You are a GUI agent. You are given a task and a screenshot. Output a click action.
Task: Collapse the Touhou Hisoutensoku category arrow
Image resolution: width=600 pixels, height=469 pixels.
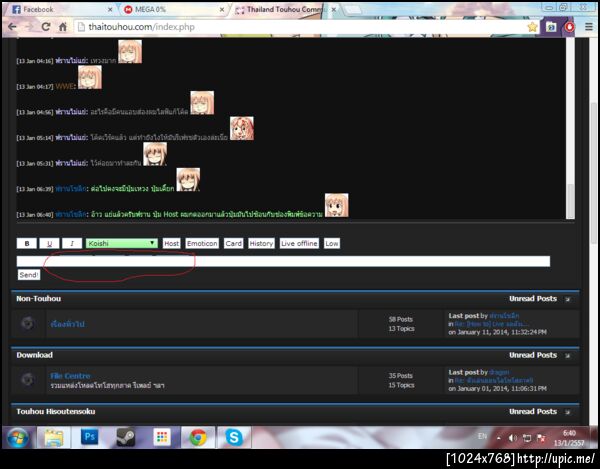coord(568,412)
